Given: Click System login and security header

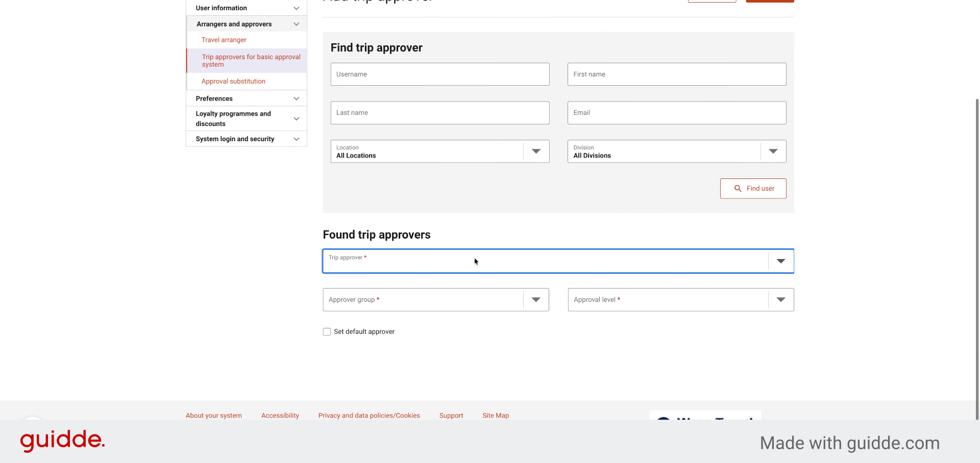Looking at the screenshot, I should (247, 139).
